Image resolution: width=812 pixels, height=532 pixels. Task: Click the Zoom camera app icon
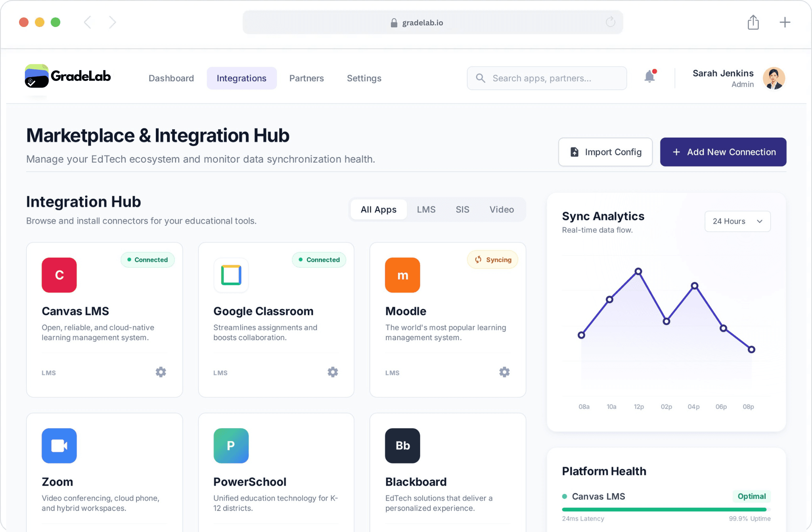click(x=59, y=446)
